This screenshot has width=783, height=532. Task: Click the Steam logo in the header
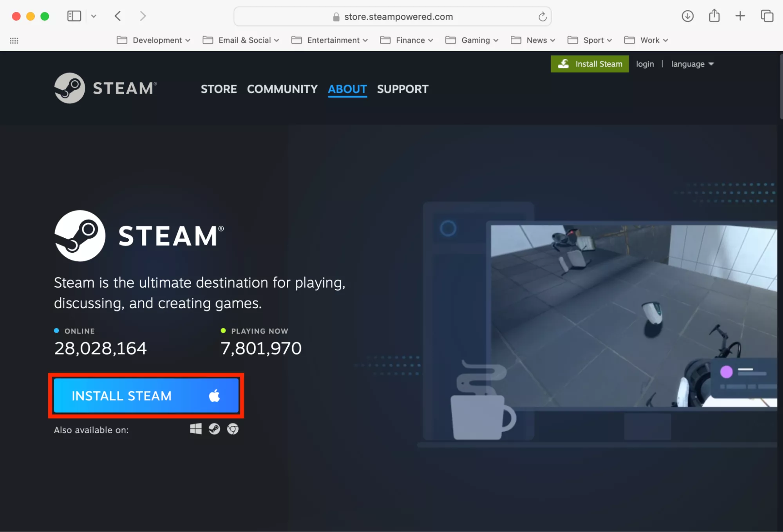(x=106, y=88)
